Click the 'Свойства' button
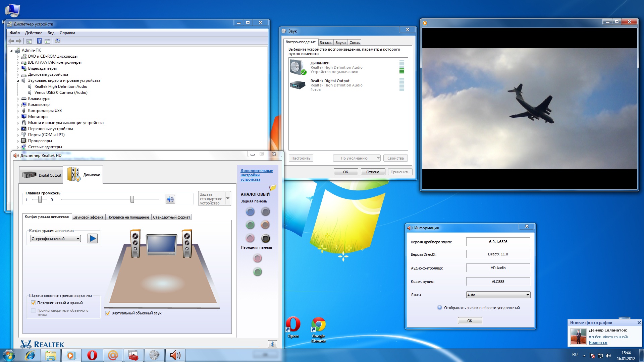Viewport: 644px width, 362px height. pos(395,158)
